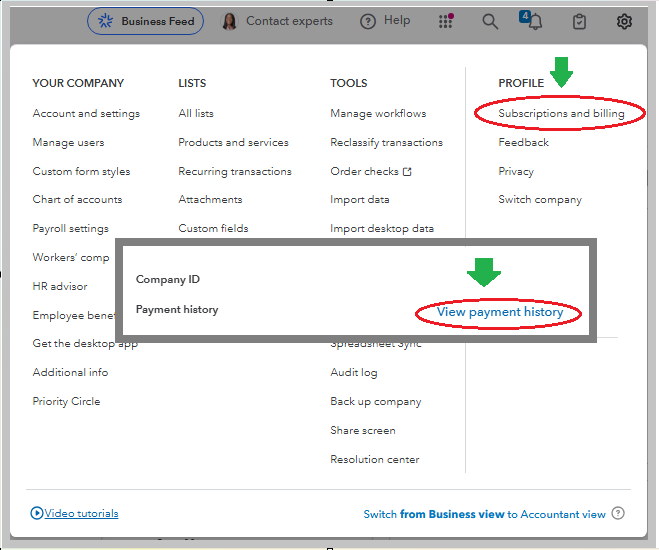Open the tasks clipboard icon
659x550 pixels.
click(580, 21)
